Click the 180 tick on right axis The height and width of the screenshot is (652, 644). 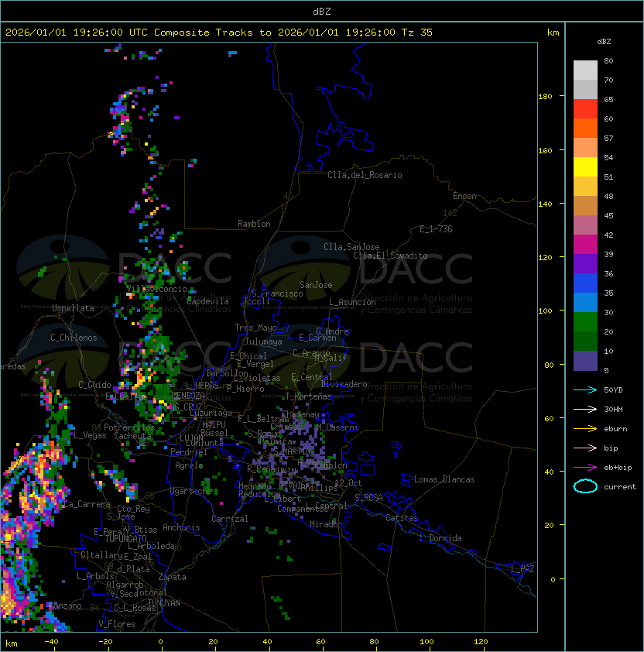[x=545, y=97]
